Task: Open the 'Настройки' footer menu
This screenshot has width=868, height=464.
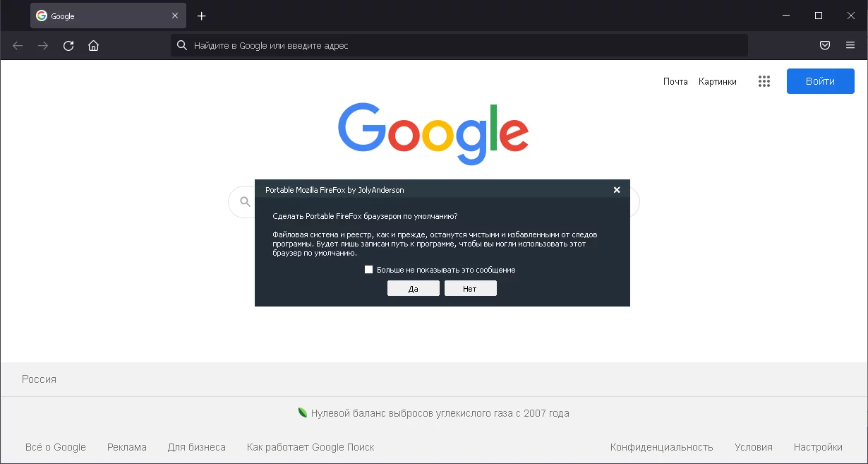Action: [x=818, y=447]
